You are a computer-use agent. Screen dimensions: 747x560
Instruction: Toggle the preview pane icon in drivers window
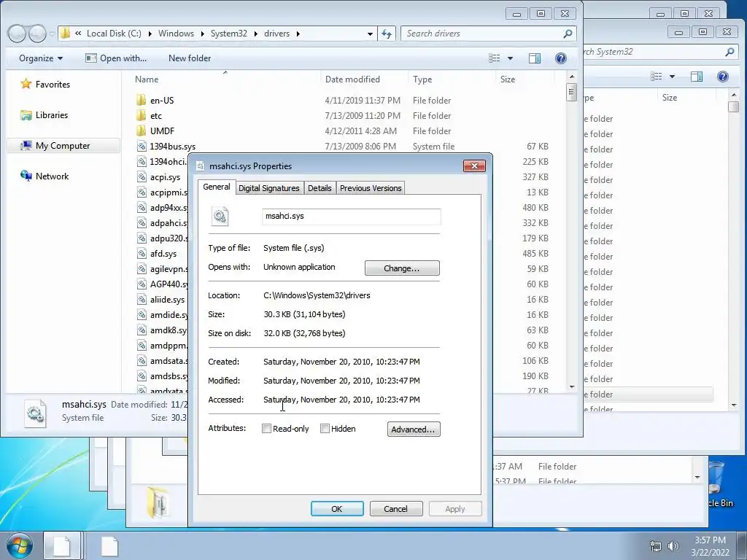coord(535,58)
